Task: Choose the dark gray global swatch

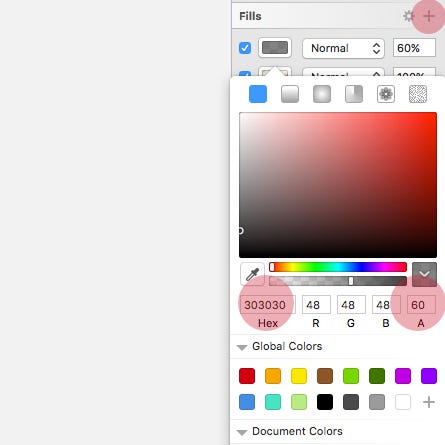Action: [351, 402]
